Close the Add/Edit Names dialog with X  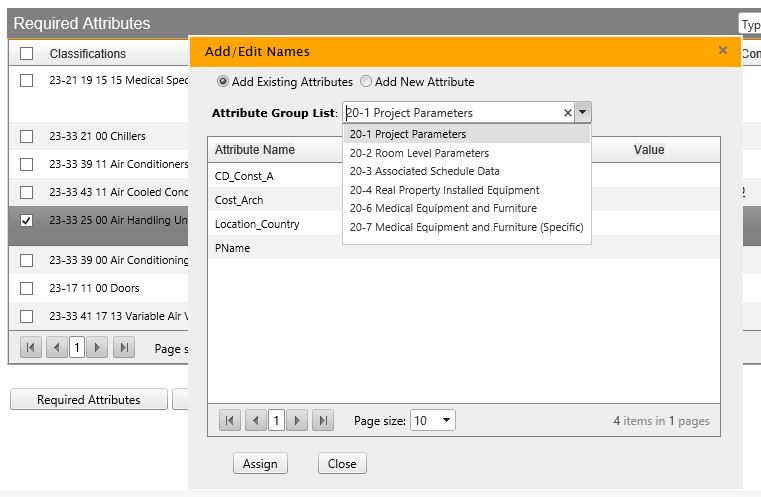pyautogui.click(x=723, y=50)
